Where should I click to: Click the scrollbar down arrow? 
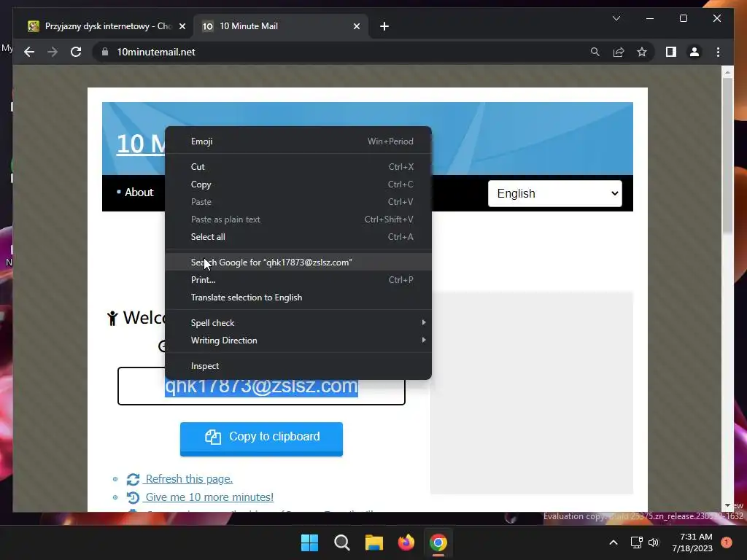point(727,505)
